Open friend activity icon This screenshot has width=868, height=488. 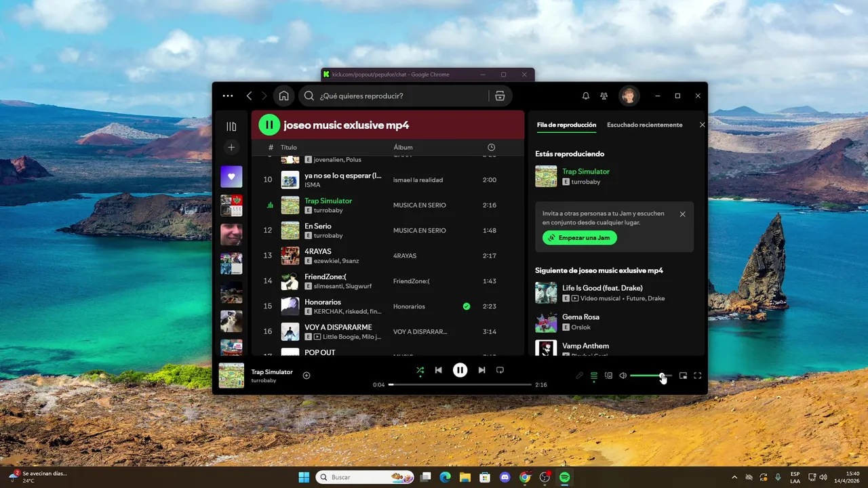pyautogui.click(x=604, y=96)
